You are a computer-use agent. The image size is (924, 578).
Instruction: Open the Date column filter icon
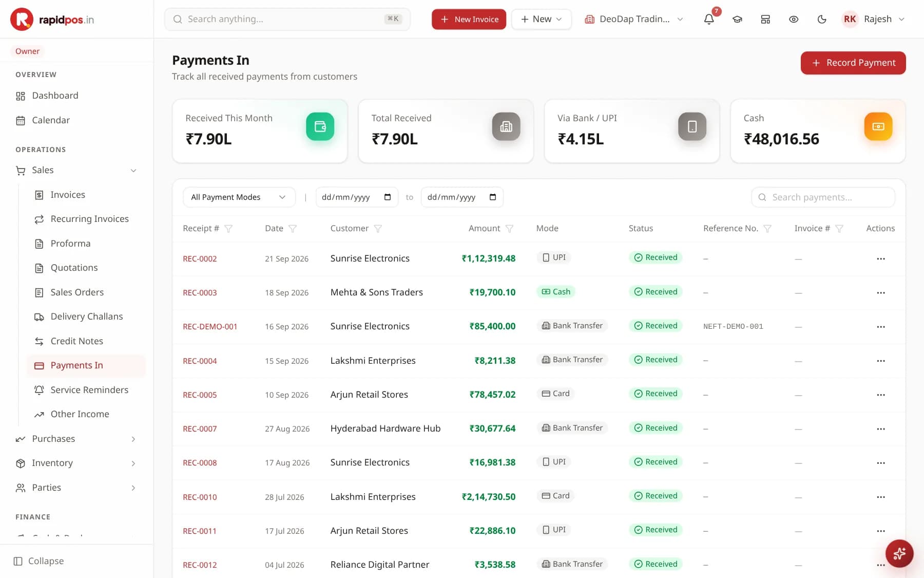(293, 229)
